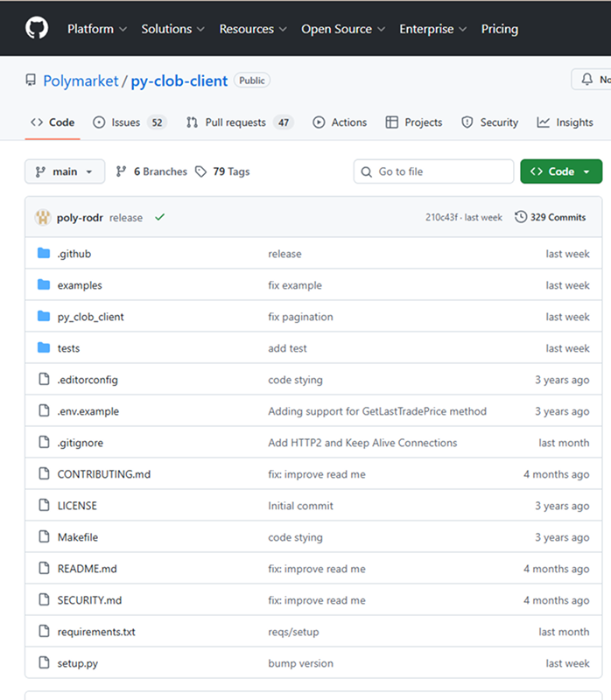Expand the Open Source menu

pyautogui.click(x=343, y=29)
